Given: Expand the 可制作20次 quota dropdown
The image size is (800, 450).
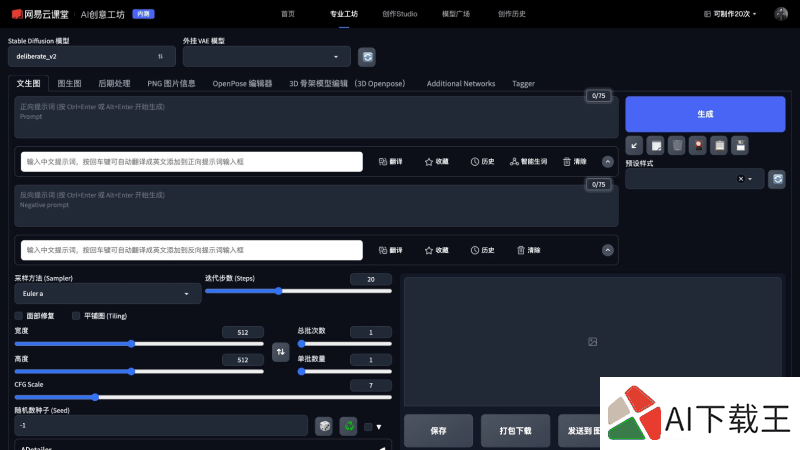Looking at the screenshot, I should pyautogui.click(x=730, y=14).
